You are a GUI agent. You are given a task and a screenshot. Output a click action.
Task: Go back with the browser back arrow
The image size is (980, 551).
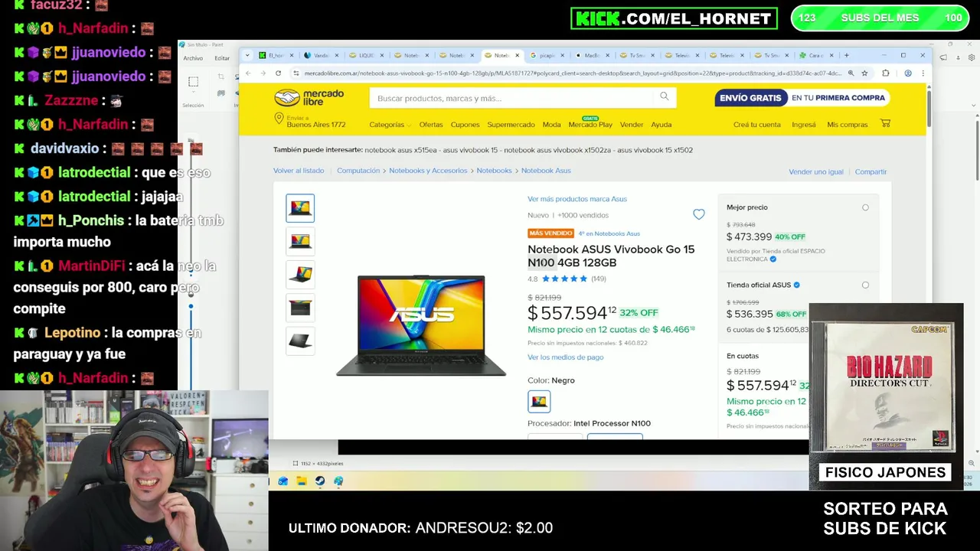[248, 73]
